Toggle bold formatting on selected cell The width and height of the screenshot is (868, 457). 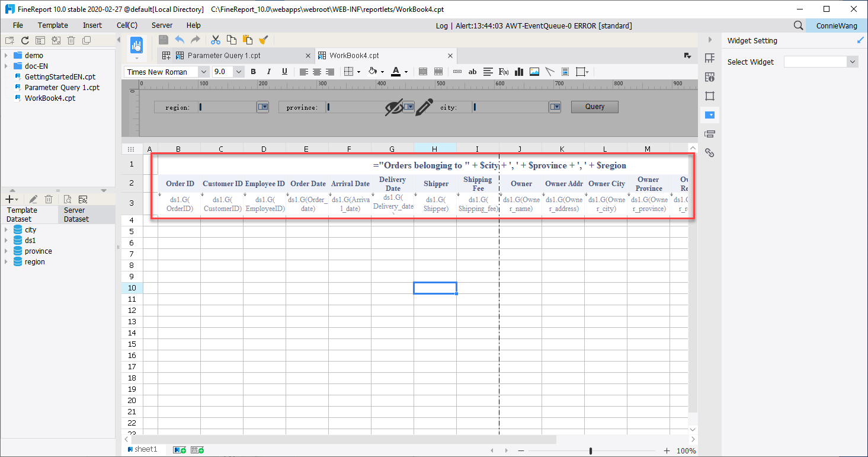pos(253,71)
